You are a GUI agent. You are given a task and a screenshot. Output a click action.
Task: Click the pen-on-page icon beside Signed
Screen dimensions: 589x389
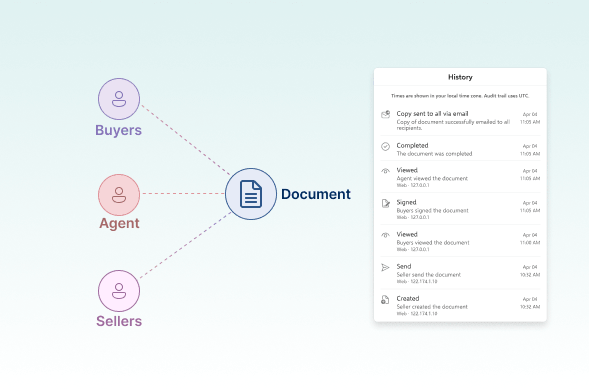(x=385, y=203)
